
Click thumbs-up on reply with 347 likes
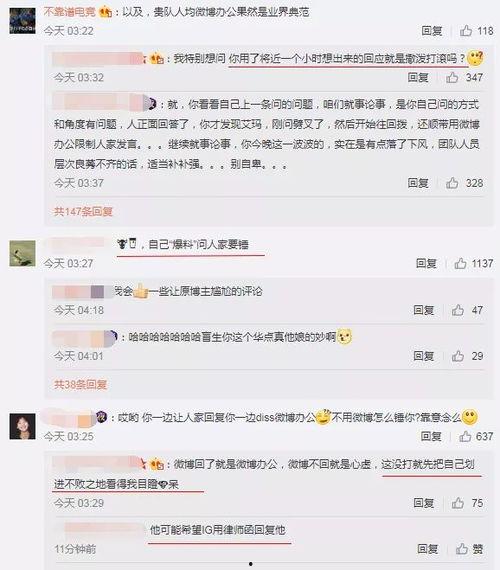coord(452,77)
